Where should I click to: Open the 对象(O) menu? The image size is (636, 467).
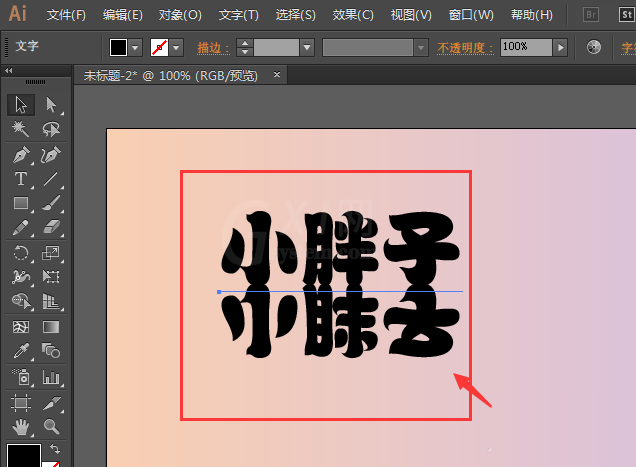[x=180, y=15]
